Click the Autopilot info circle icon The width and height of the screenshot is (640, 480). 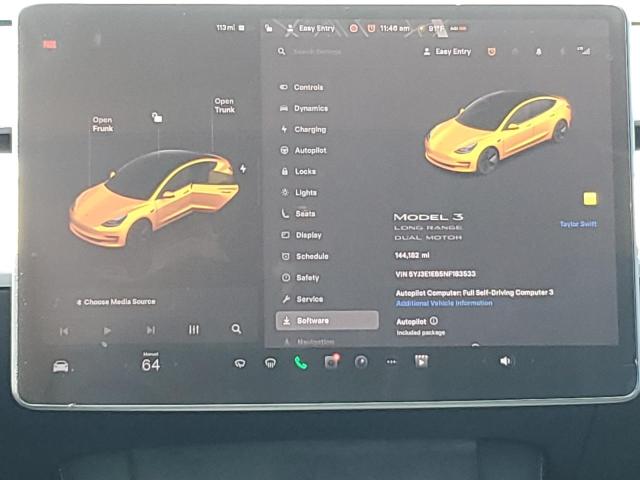tap(434, 321)
